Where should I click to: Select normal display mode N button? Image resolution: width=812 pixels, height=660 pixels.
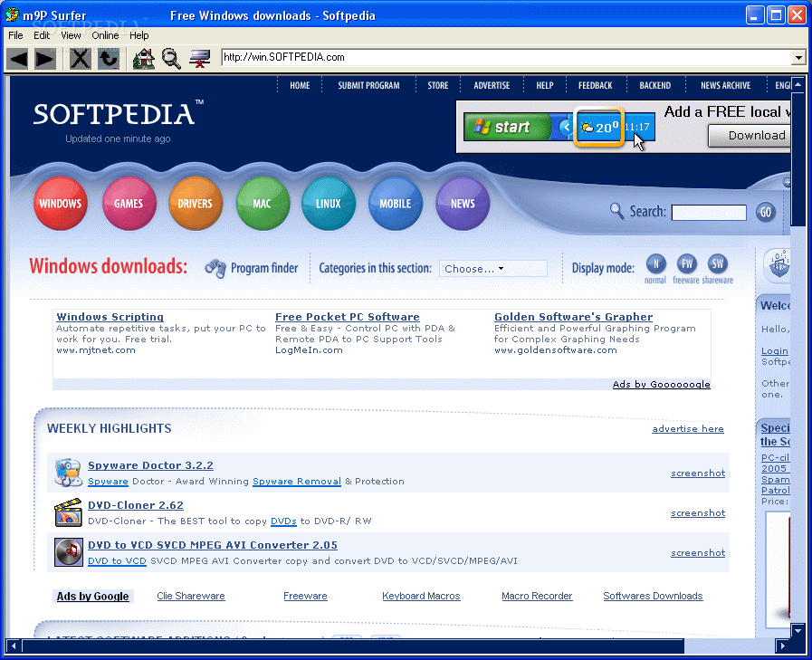(655, 264)
